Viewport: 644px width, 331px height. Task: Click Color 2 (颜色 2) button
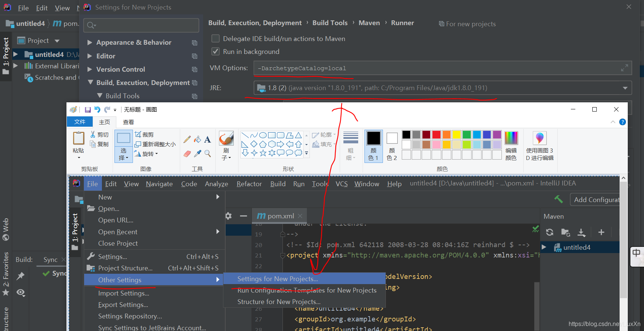(x=392, y=146)
